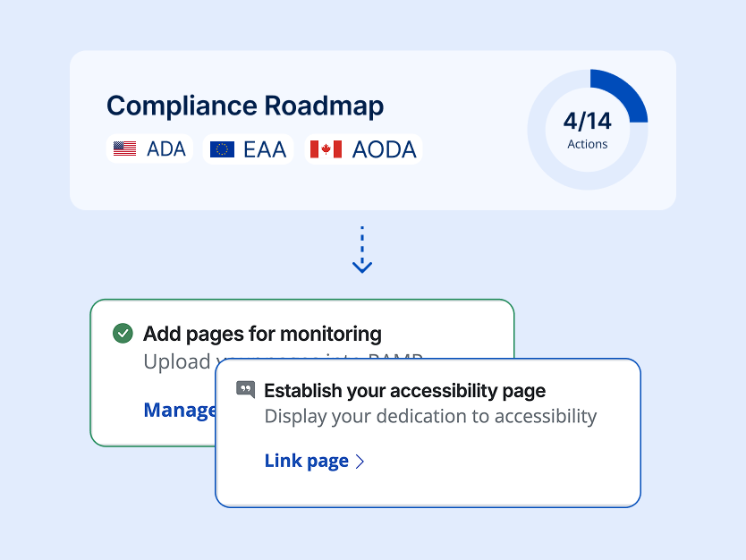Open Link page
The height and width of the screenshot is (560, 746).
tap(306, 461)
